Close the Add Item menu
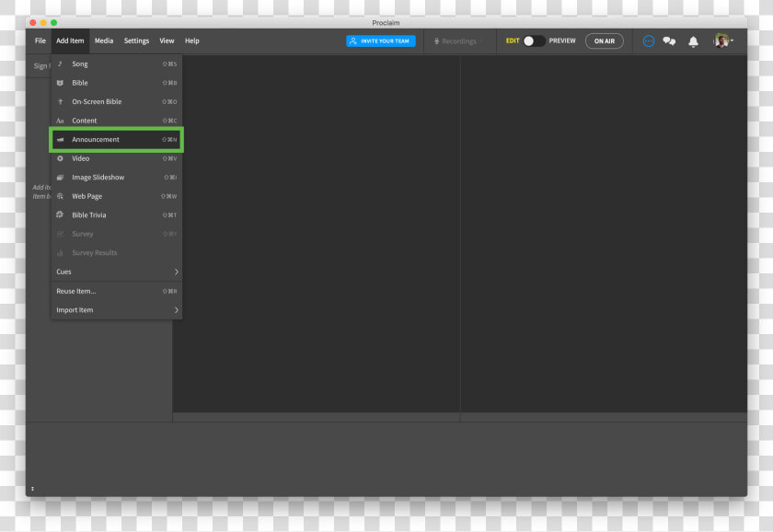The image size is (773, 532). [70, 40]
